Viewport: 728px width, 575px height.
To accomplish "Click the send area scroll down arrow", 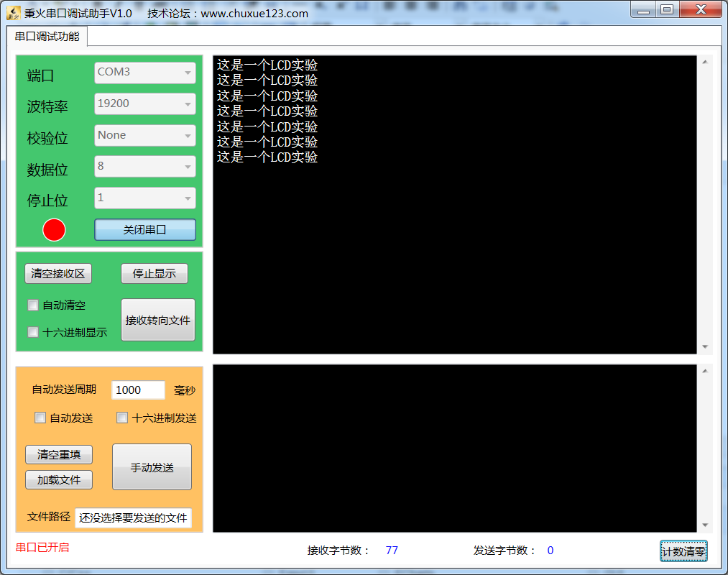I will point(705,525).
